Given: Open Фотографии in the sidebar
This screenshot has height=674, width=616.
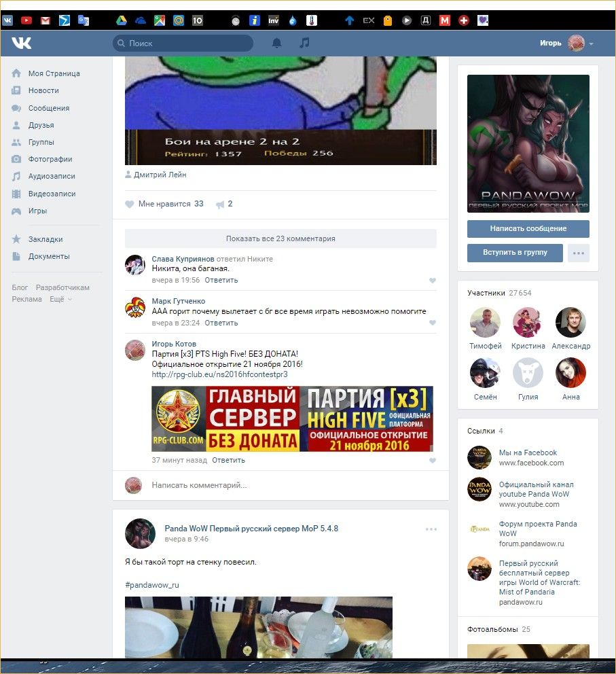Looking at the screenshot, I should [x=50, y=159].
